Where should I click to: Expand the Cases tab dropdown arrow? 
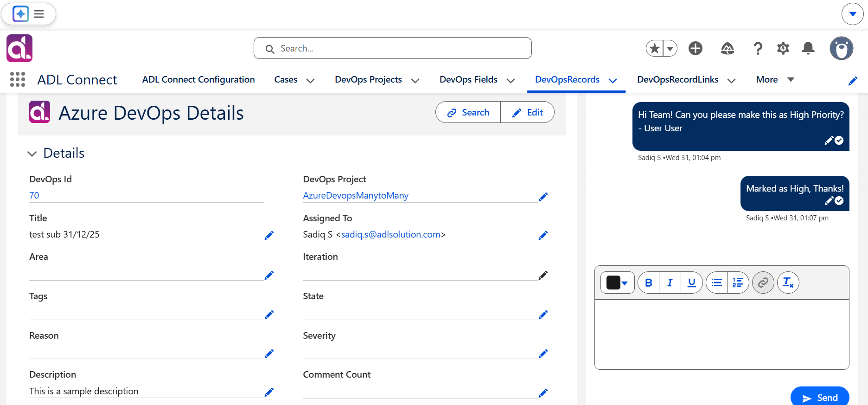(x=311, y=80)
